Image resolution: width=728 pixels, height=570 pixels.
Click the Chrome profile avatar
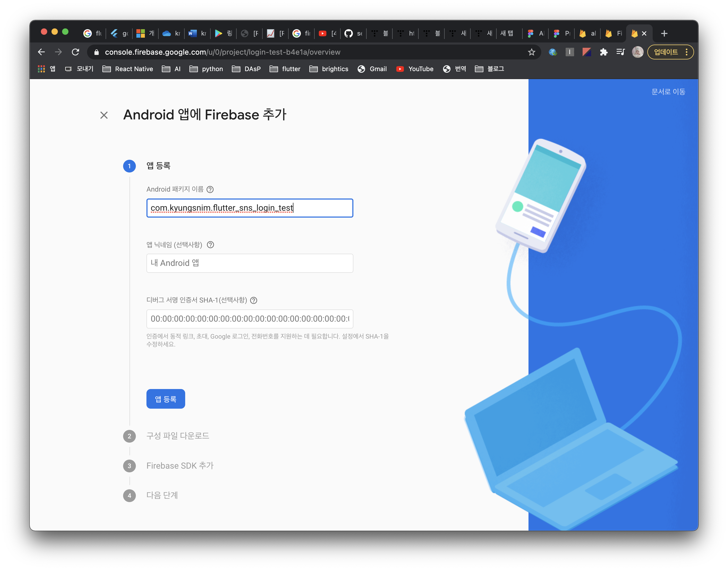click(638, 52)
